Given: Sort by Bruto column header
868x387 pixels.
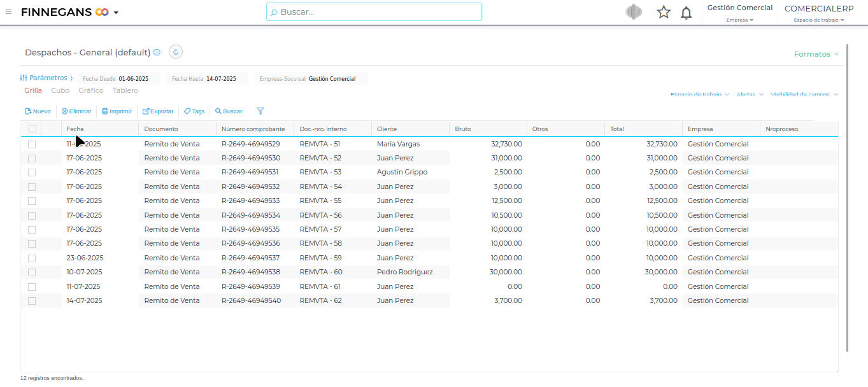Looking at the screenshot, I should click(x=488, y=129).
